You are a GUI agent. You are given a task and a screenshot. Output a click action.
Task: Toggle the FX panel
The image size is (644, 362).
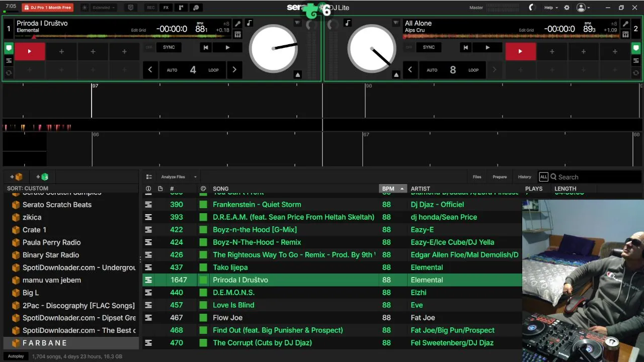pyautogui.click(x=166, y=8)
